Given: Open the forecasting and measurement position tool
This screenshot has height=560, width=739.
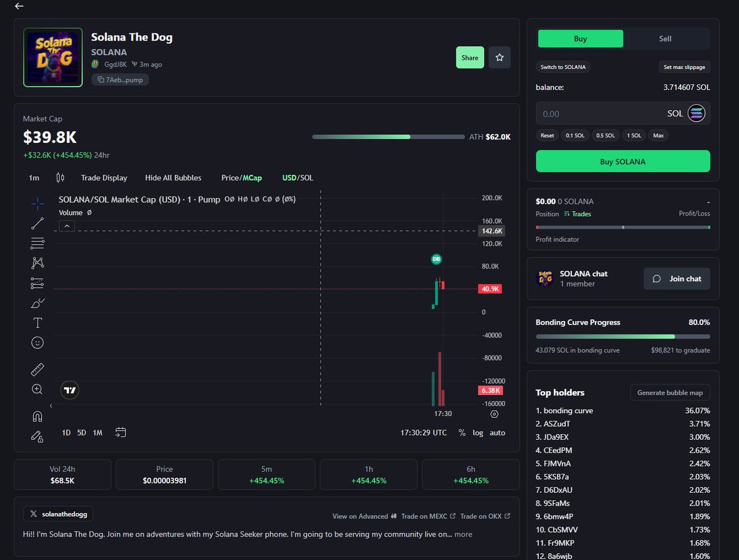Looking at the screenshot, I should pos(38,283).
